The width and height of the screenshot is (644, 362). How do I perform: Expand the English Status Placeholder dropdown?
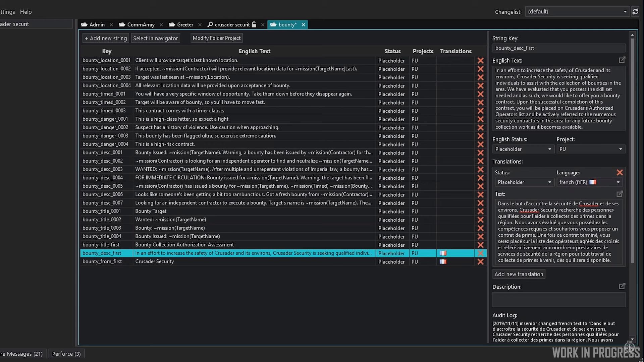pyautogui.click(x=523, y=149)
